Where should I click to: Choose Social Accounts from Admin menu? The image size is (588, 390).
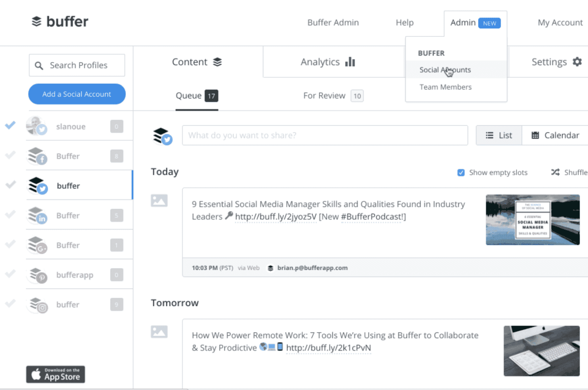[x=445, y=70]
